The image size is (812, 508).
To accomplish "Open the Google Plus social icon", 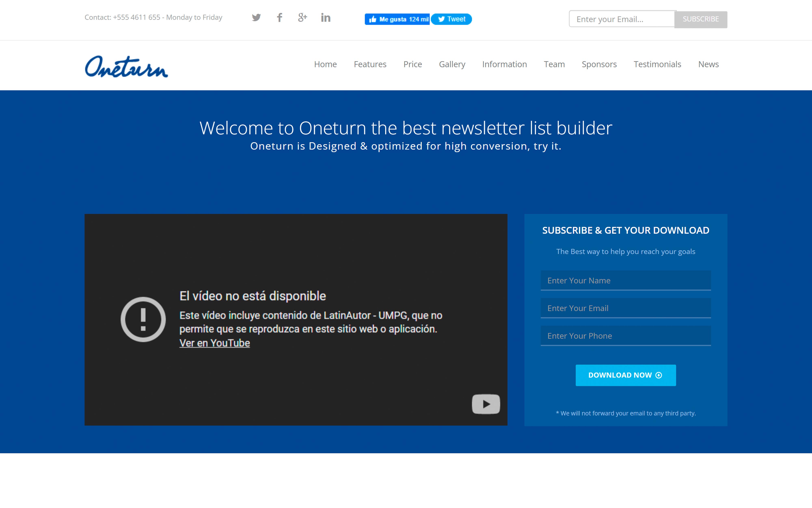I will (x=302, y=17).
